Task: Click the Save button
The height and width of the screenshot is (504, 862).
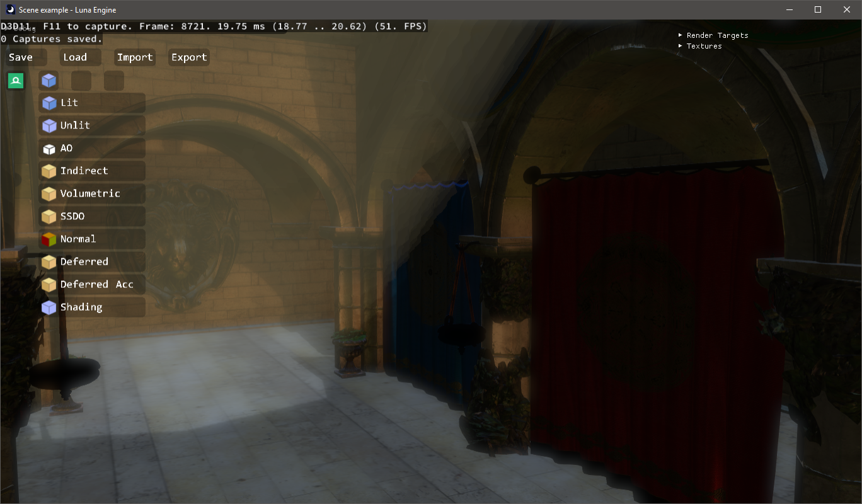Action: pos(26,57)
